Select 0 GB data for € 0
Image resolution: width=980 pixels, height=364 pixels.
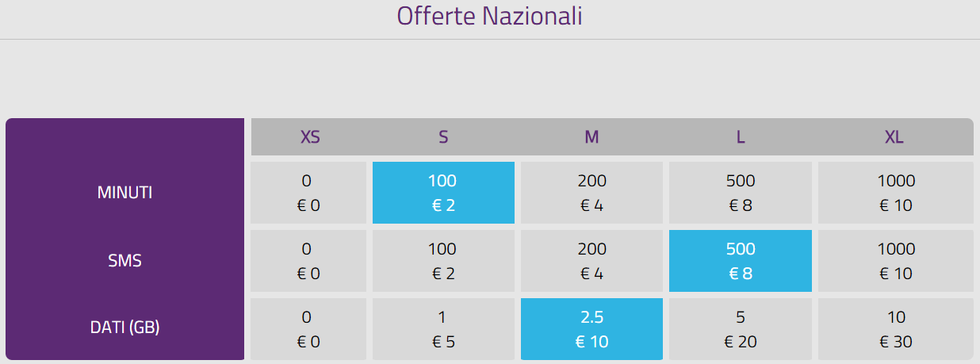pos(308,329)
